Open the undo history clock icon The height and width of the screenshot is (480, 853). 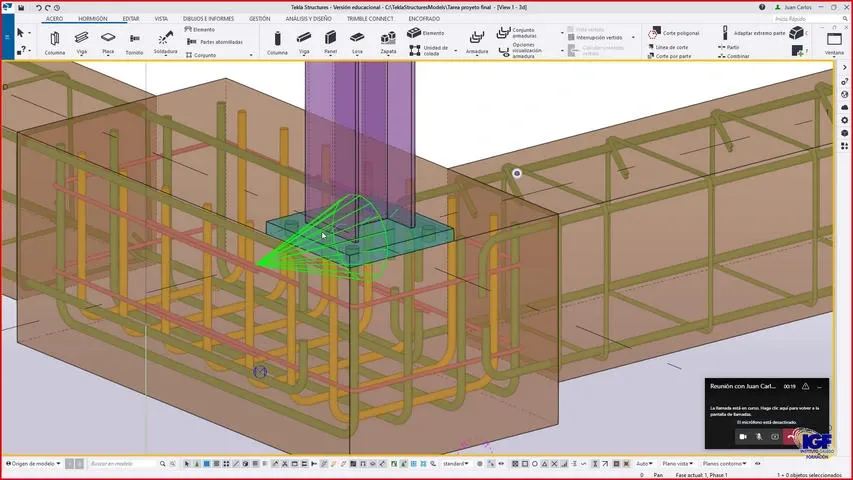coord(57,8)
